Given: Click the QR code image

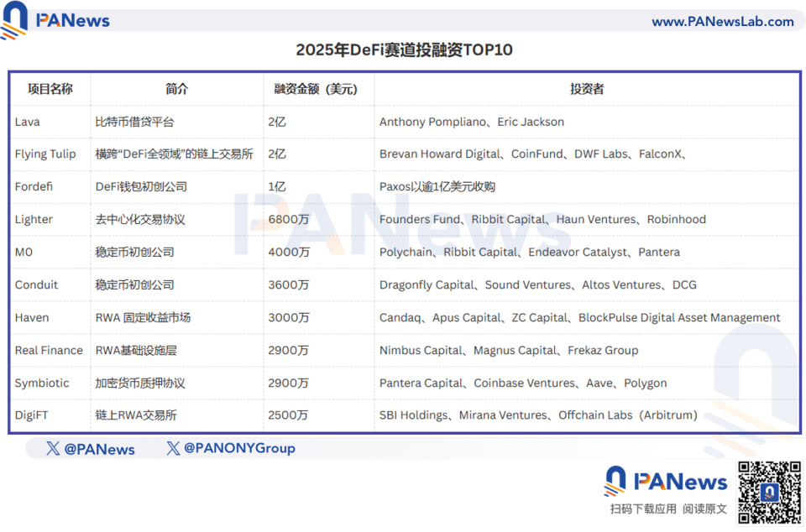Looking at the screenshot, I should pos(769,492).
